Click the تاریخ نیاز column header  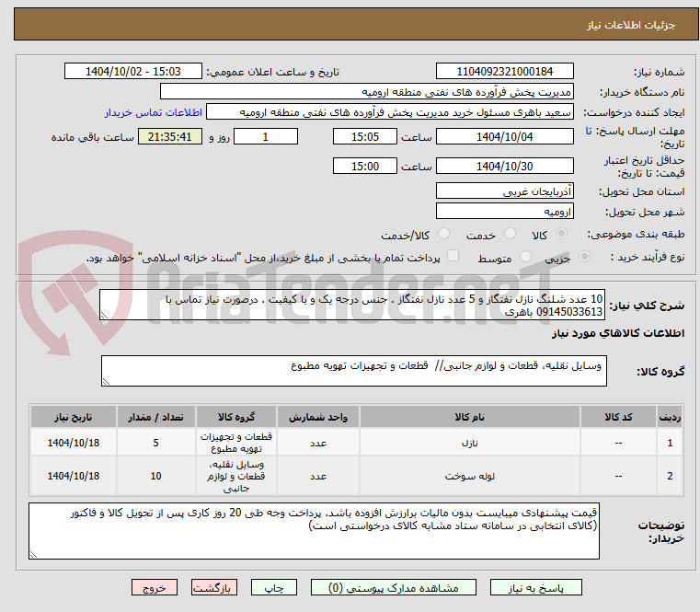(74, 417)
